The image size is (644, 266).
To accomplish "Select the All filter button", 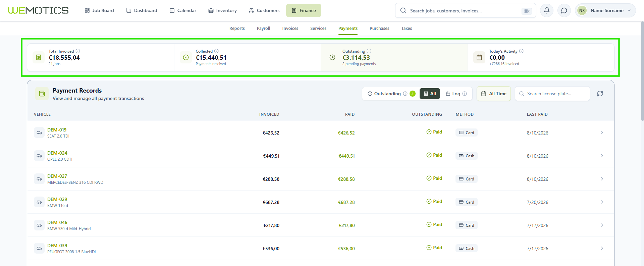I will coord(430,94).
